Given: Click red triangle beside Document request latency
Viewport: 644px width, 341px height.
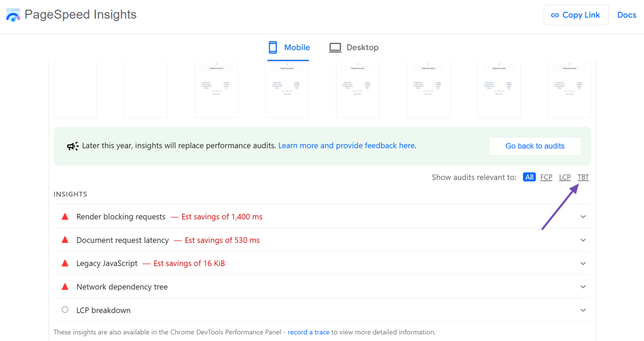Looking at the screenshot, I should 65,240.
